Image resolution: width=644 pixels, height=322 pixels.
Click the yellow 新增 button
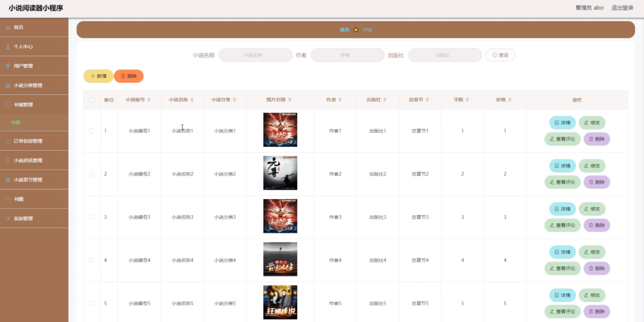point(98,76)
